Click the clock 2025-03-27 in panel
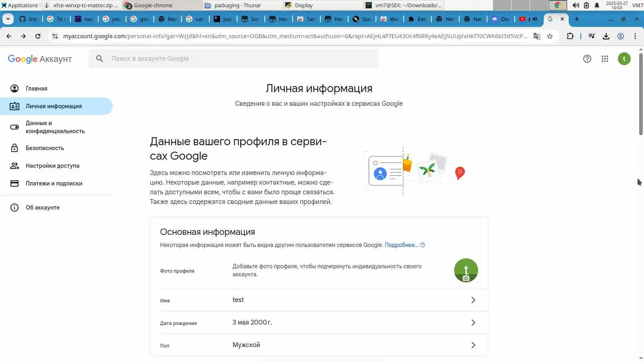The width and height of the screenshot is (644, 362). pyautogui.click(x=617, y=5)
